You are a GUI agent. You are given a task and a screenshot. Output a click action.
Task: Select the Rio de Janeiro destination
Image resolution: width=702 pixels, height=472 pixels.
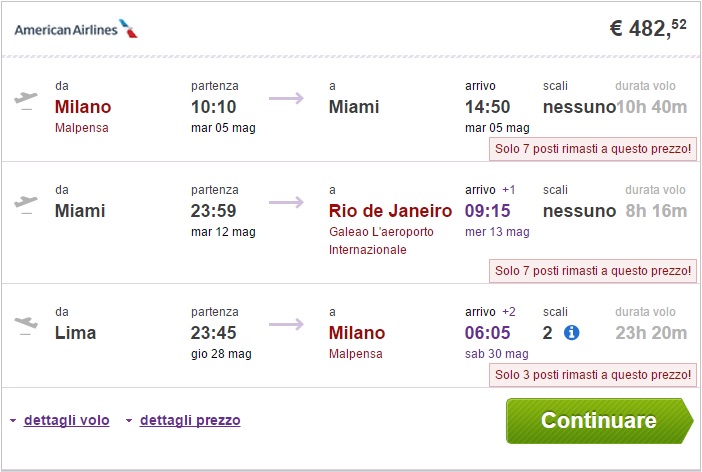click(390, 211)
